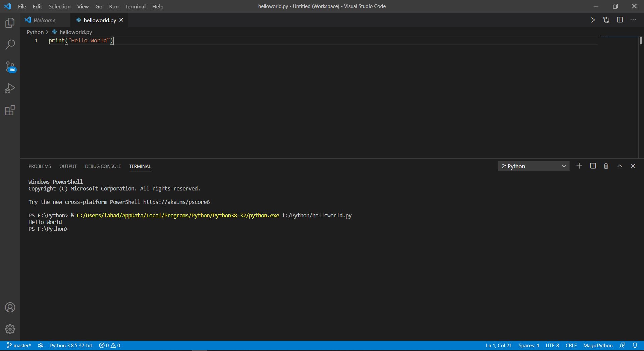Click the helloworld.py breadcrumb
644x351 pixels.
click(x=72, y=32)
